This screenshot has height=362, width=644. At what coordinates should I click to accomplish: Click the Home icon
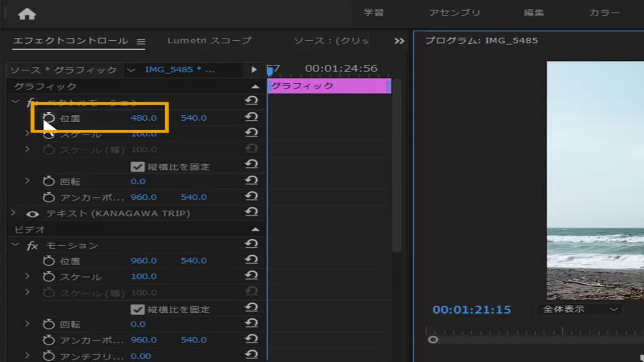[x=27, y=14]
